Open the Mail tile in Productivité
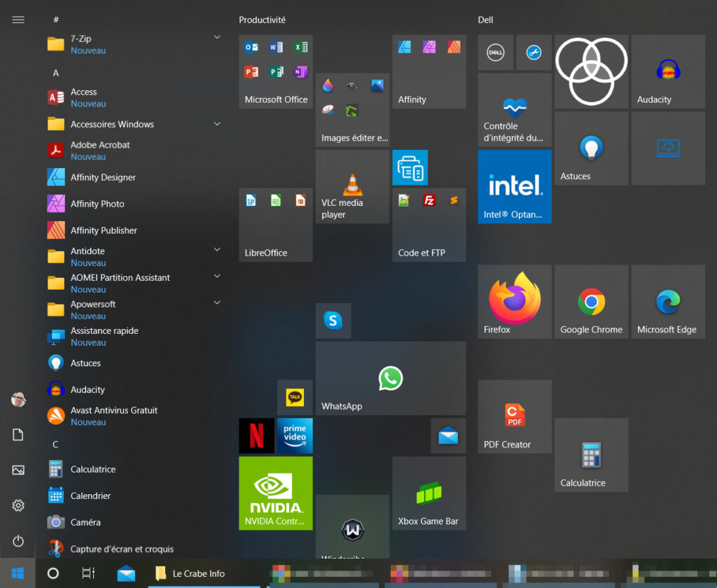This screenshot has width=717, height=588. click(448, 435)
